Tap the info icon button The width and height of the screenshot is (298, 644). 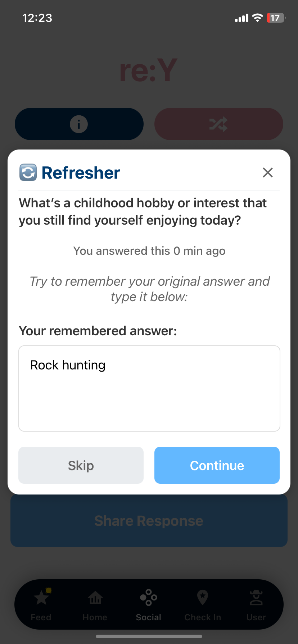(79, 124)
